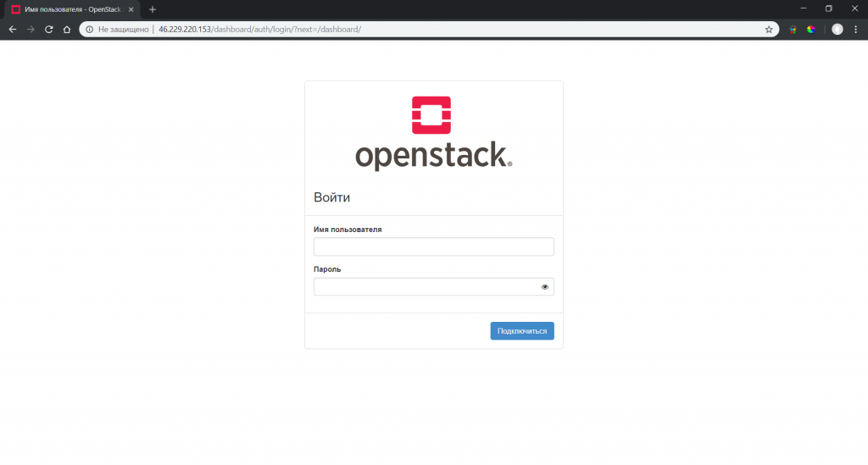Open a new tab with the plus button
The image size is (868, 465).
[x=153, y=9]
